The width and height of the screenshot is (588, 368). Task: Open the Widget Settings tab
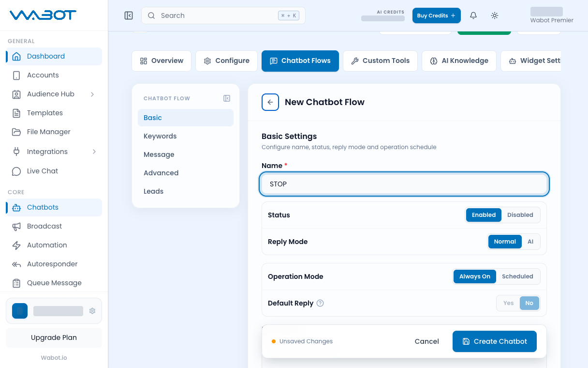tap(531, 61)
